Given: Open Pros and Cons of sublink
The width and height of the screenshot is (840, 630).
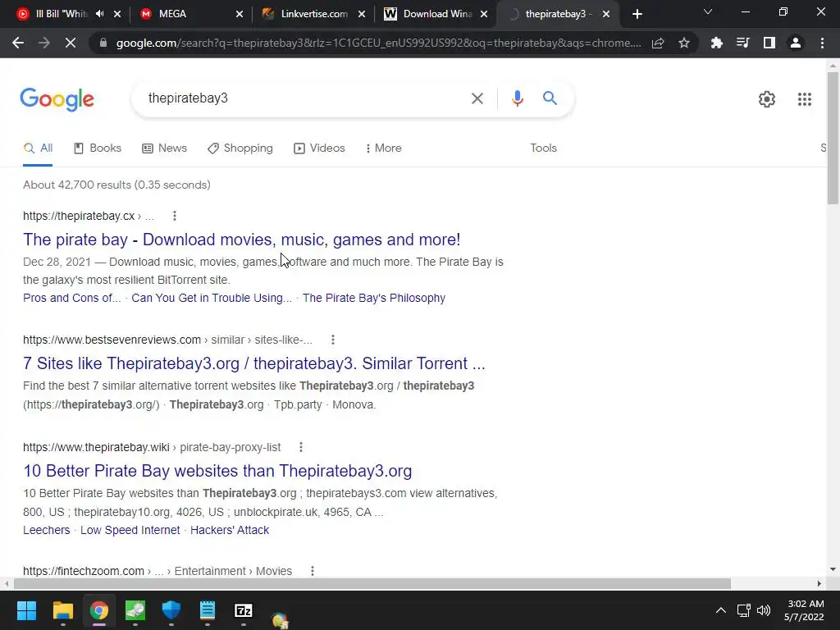Looking at the screenshot, I should [x=72, y=298].
